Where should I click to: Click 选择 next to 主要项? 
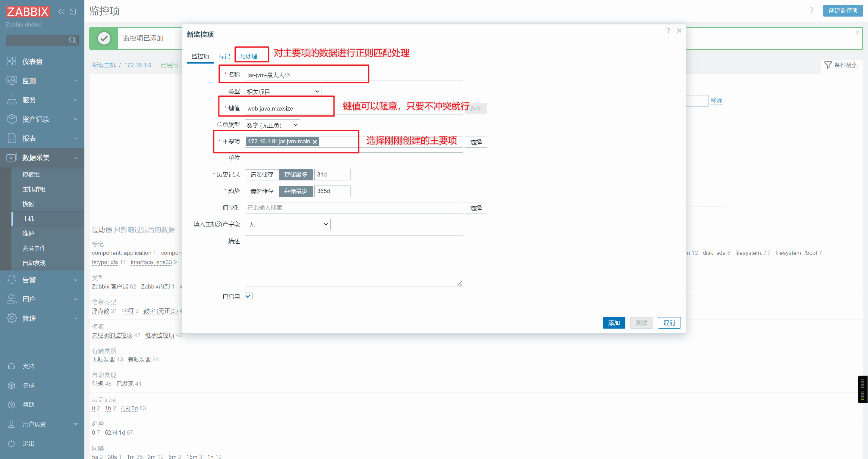(x=476, y=142)
